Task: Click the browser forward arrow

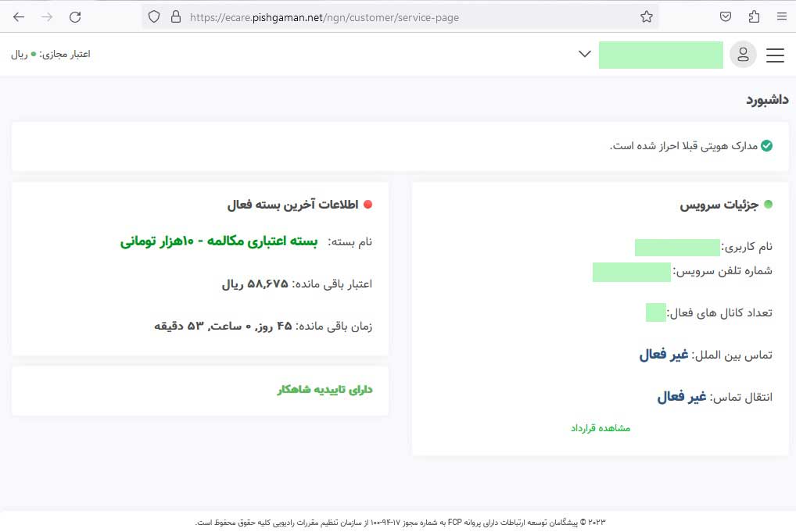Action: [x=47, y=16]
